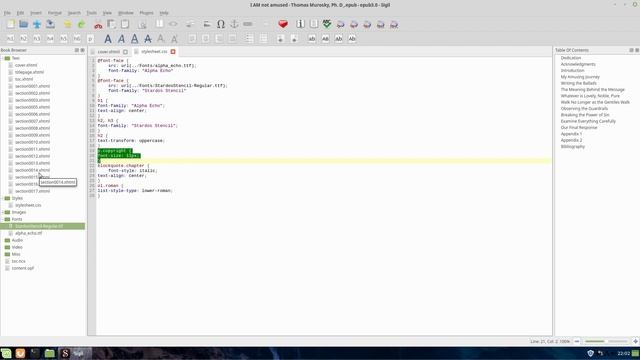The width and height of the screenshot is (640, 360).
Task: Select stylesheet.css in Book Browser
Action: click(28, 205)
